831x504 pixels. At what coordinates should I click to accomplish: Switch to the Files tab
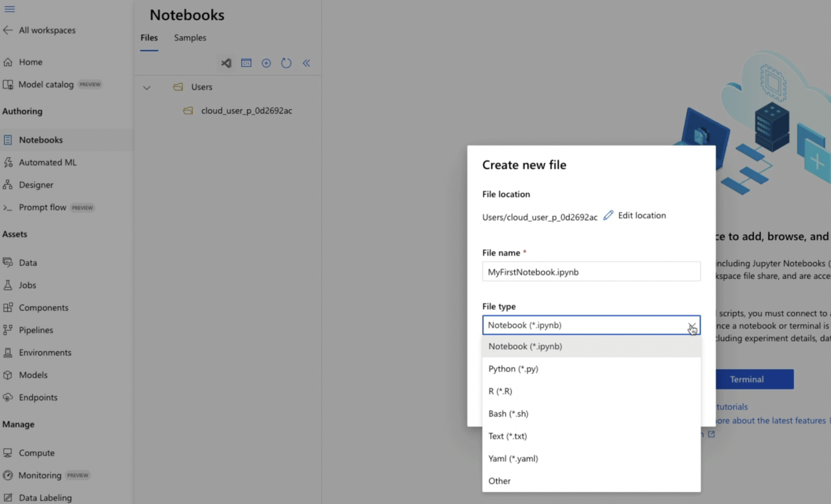point(149,38)
